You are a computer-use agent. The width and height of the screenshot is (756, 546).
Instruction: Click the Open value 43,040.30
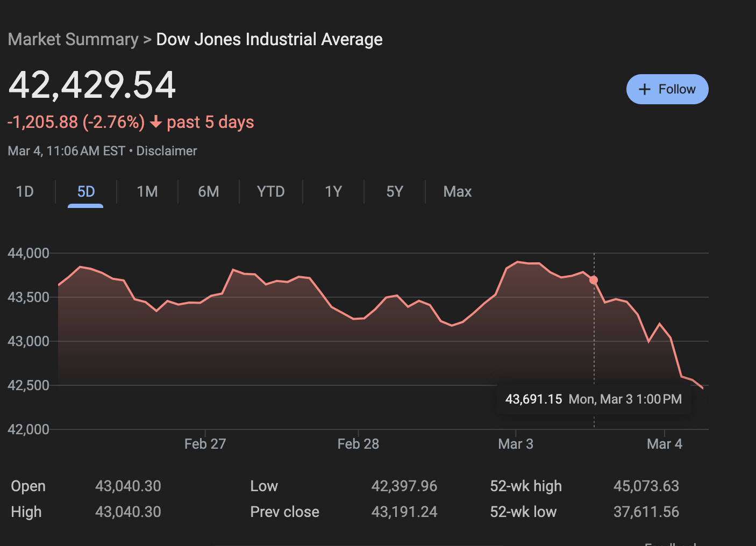coord(128,486)
